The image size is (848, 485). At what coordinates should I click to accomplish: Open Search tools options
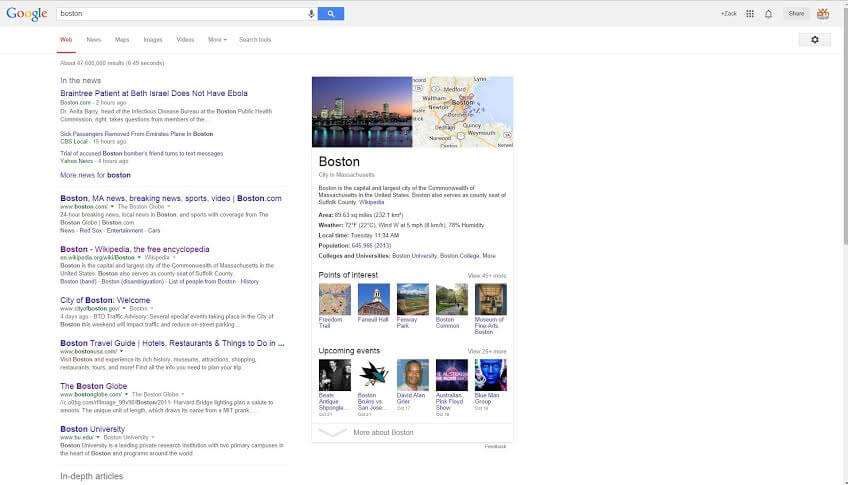point(255,39)
